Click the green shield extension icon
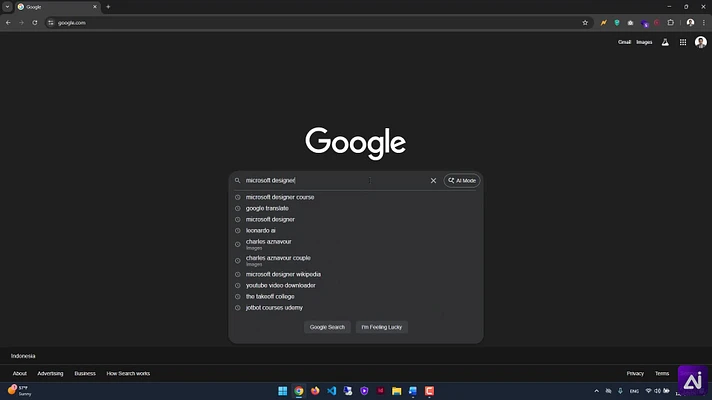 tap(617, 23)
